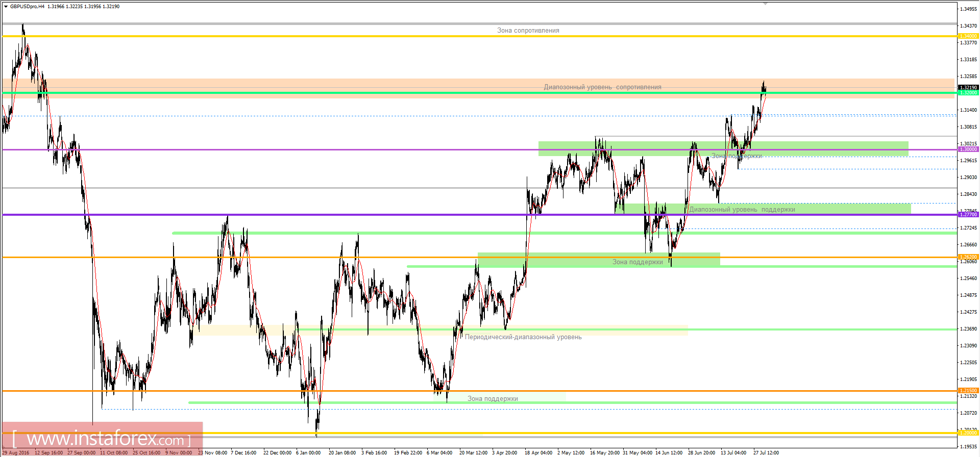Select the green 1.32000 price tag
Image resolution: width=980 pixels, height=457 pixels.
point(968,93)
